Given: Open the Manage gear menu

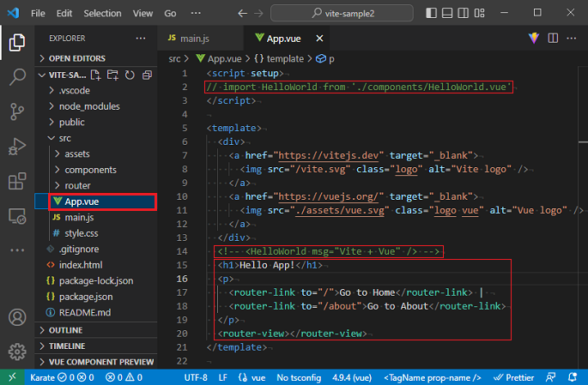Looking at the screenshot, I should [17, 352].
